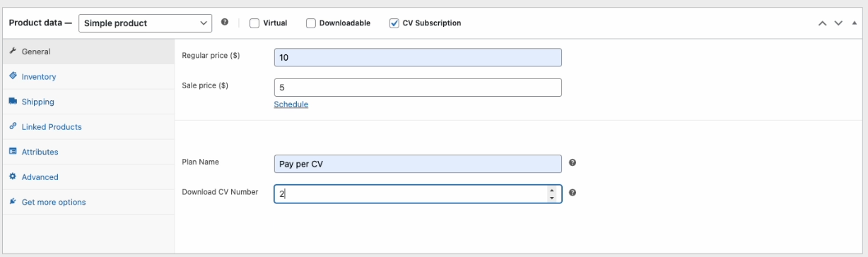Click help icon beside Download CV Number
Image resolution: width=868 pixels, height=257 pixels.
click(x=573, y=192)
